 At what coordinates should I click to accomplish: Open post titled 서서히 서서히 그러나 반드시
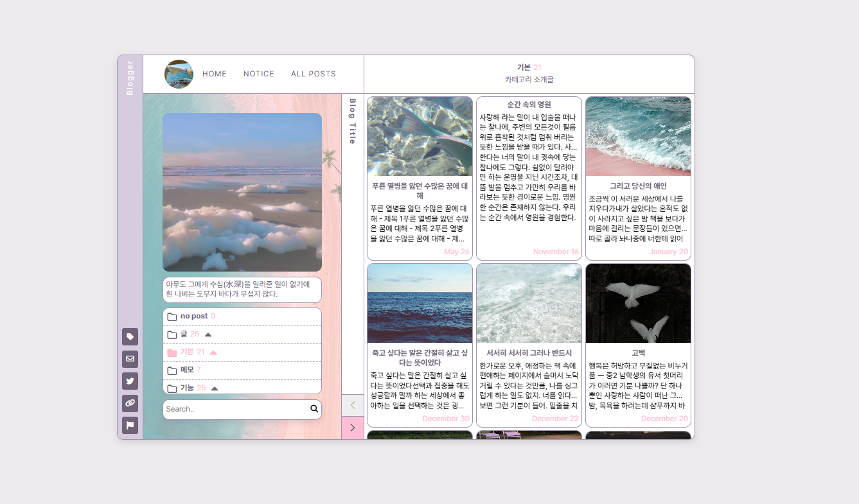coord(529,353)
